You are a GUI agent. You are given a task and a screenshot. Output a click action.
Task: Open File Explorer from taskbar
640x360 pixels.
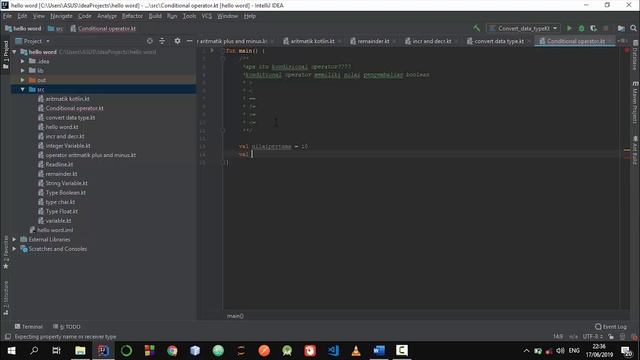pyautogui.click(x=80, y=350)
